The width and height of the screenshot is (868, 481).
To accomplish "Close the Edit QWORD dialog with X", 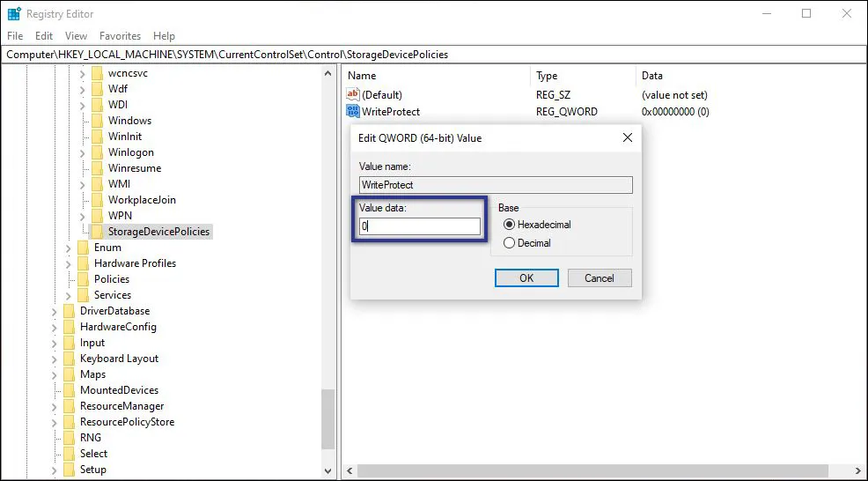I will tap(627, 137).
